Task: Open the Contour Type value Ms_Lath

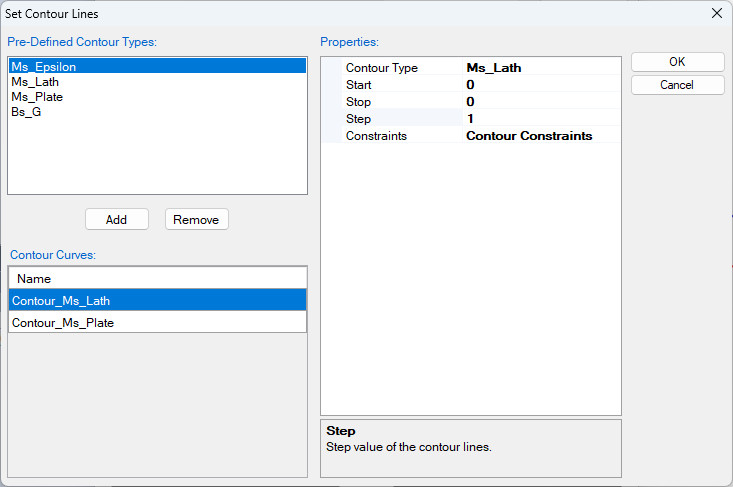Action: pyautogui.click(x=540, y=68)
